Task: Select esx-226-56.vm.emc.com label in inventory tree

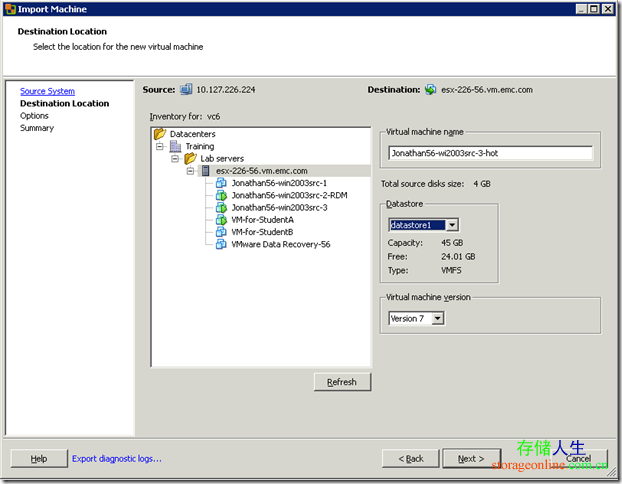Action: point(262,171)
